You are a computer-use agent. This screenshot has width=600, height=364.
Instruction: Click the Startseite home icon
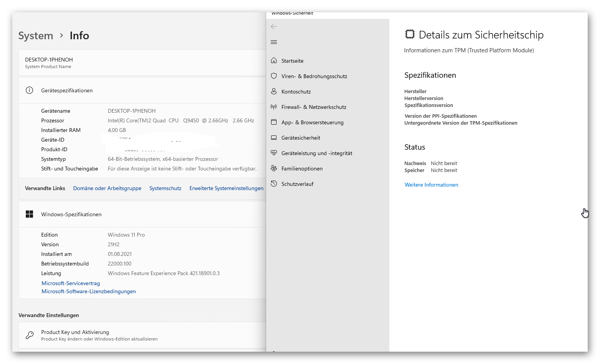(274, 60)
